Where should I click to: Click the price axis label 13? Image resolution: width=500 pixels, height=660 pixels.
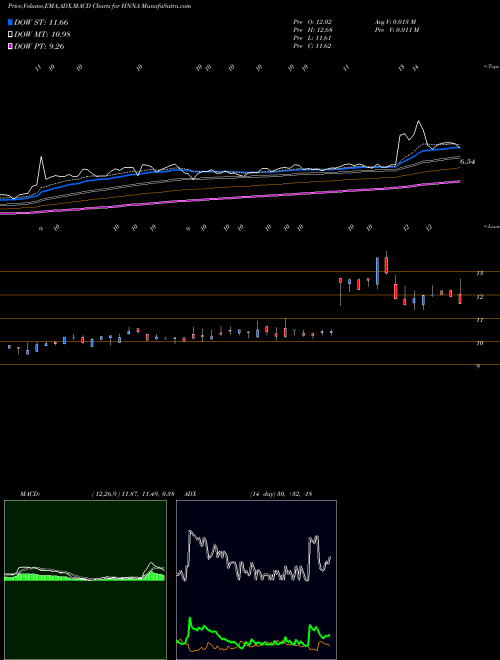479,273
